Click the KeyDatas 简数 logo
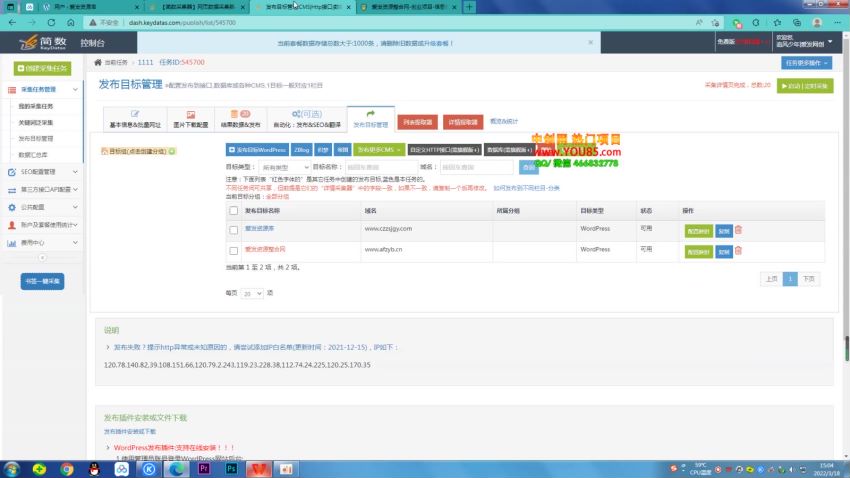The image size is (850, 478). click(43, 42)
